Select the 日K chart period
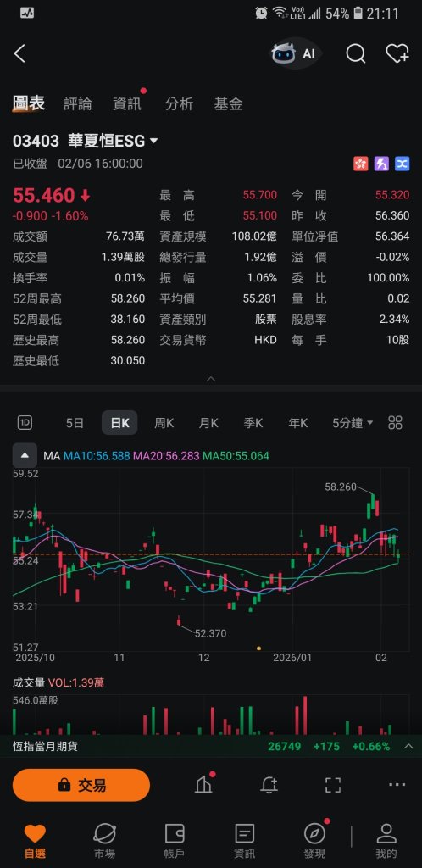 (119, 423)
